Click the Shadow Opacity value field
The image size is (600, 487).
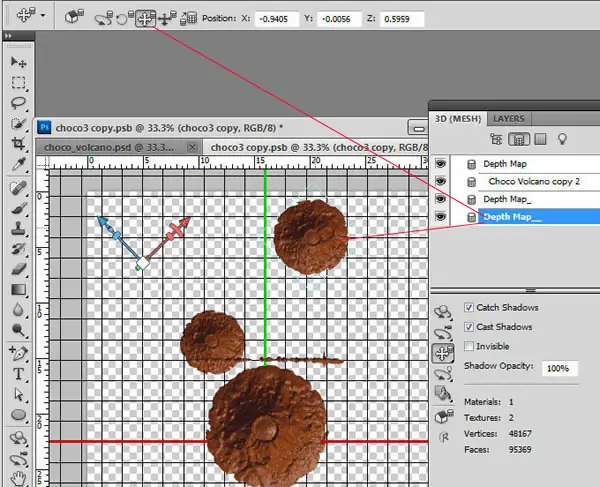[560, 368]
